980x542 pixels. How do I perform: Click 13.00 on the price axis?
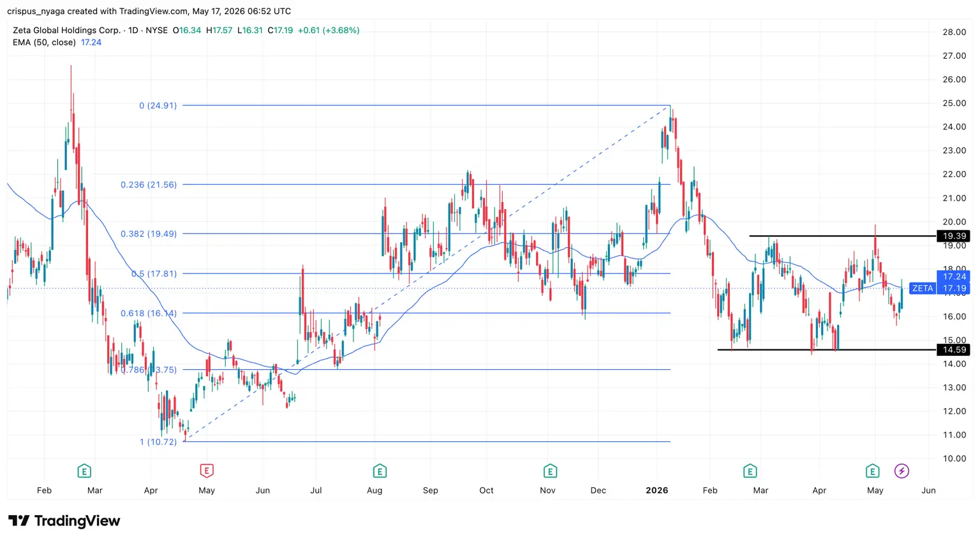tap(954, 387)
